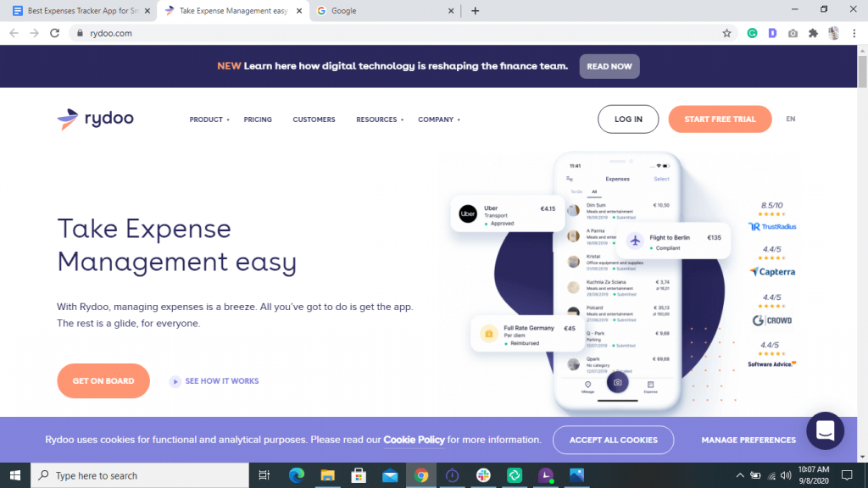This screenshot has height=488, width=868.
Task: Open a new browser tab
Action: point(475,11)
